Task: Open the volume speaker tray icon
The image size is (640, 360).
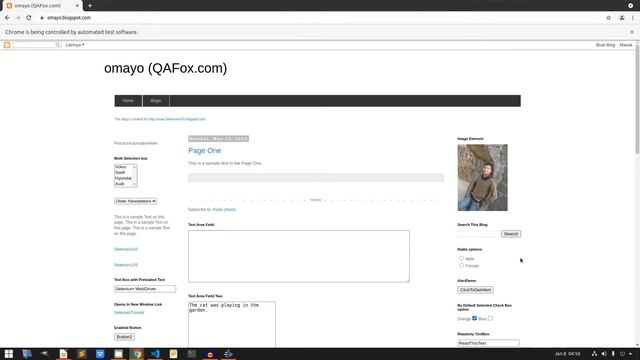Action: [604, 354]
